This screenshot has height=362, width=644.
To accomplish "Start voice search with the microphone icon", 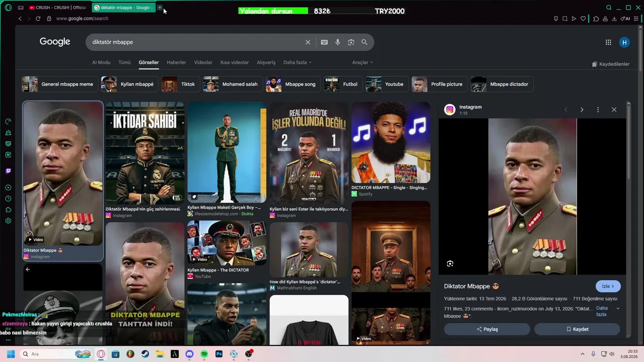I will [x=338, y=42].
